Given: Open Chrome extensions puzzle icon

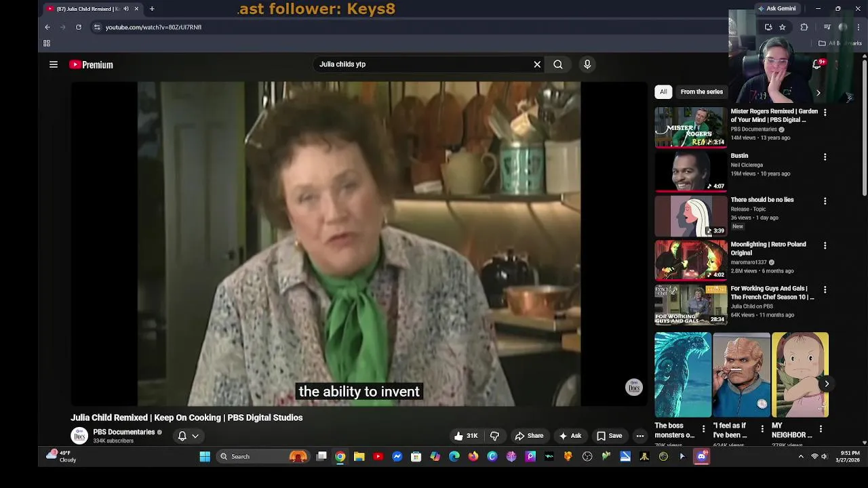Looking at the screenshot, I should point(804,27).
